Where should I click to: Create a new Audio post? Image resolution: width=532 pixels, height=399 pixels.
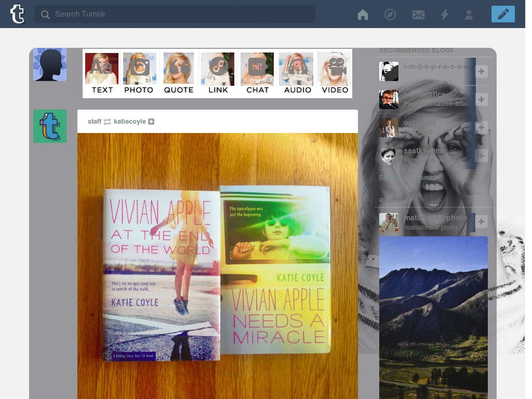[297, 73]
